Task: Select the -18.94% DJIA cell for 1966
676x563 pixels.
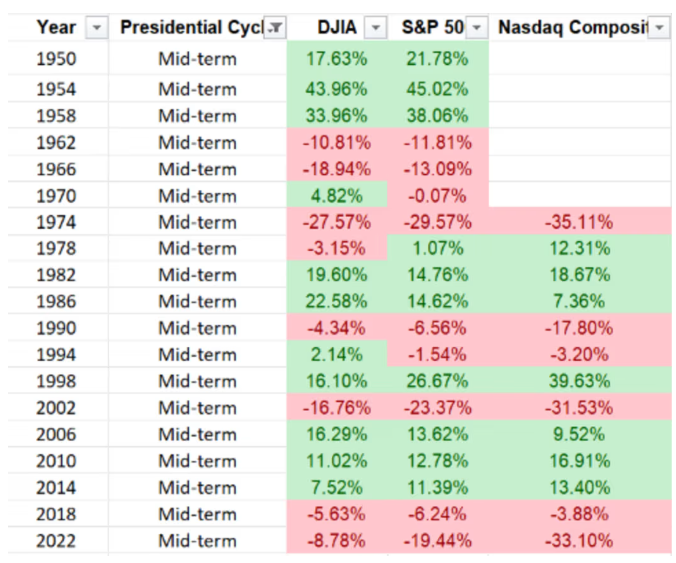Action: pyautogui.click(x=337, y=169)
